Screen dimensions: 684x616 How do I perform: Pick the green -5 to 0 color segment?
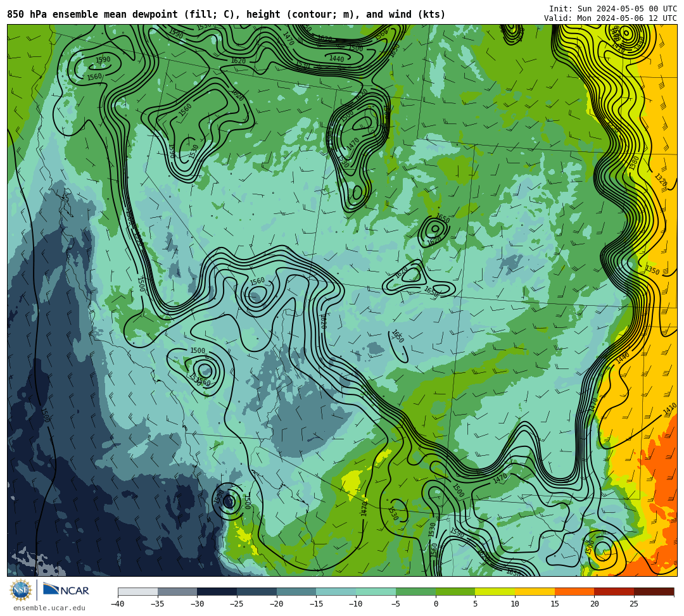click(415, 591)
